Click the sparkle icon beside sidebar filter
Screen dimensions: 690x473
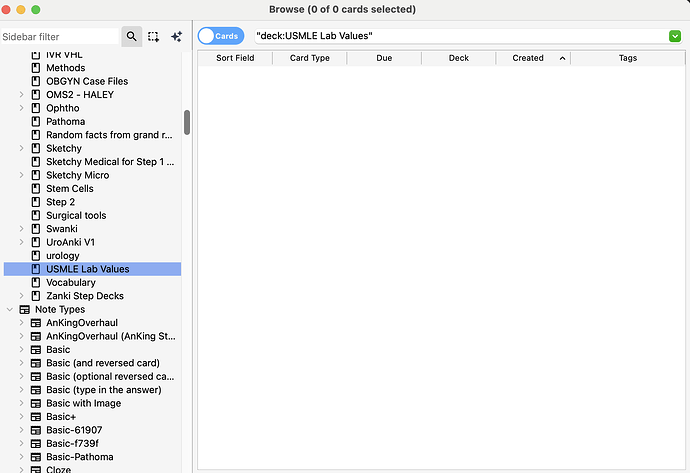point(177,36)
